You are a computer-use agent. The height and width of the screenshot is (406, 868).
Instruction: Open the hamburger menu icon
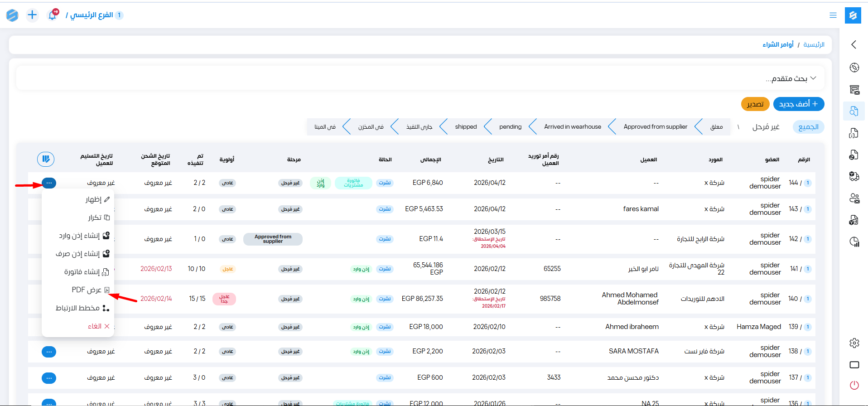point(833,15)
